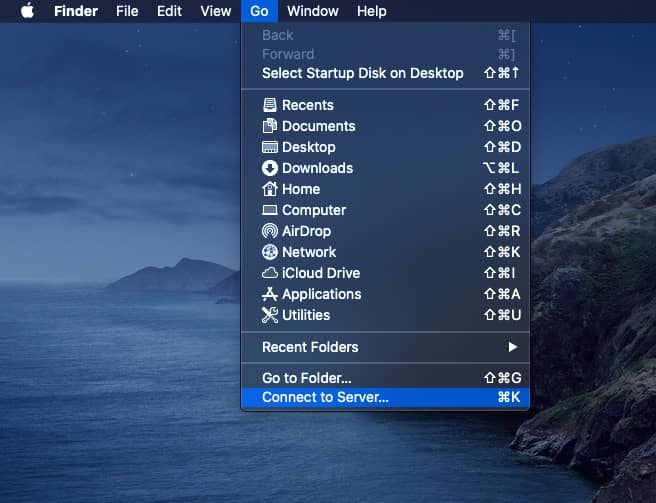Select Network in the Go menu
This screenshot has height=503, width=656.
pyautogui.click(x=385, y=252)
